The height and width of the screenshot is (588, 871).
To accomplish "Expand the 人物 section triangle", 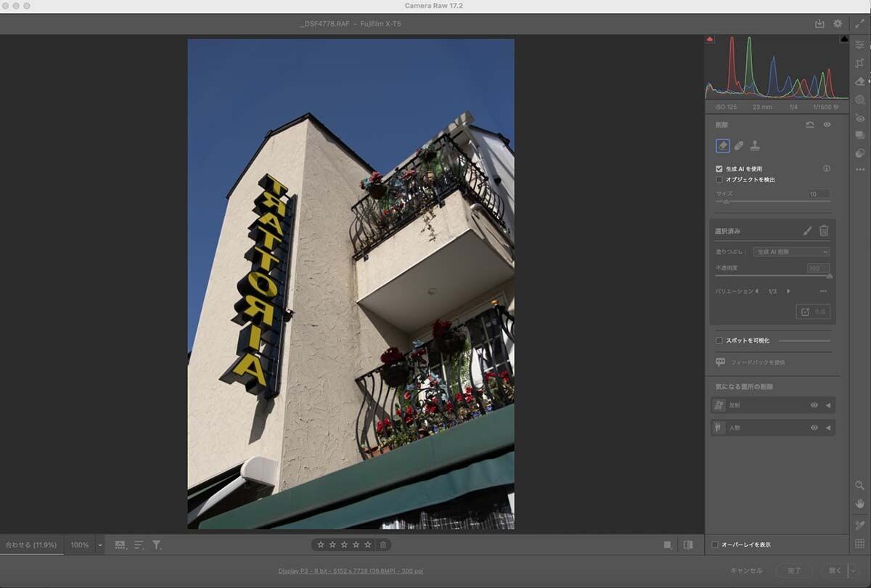I will (x=828, y=428).
